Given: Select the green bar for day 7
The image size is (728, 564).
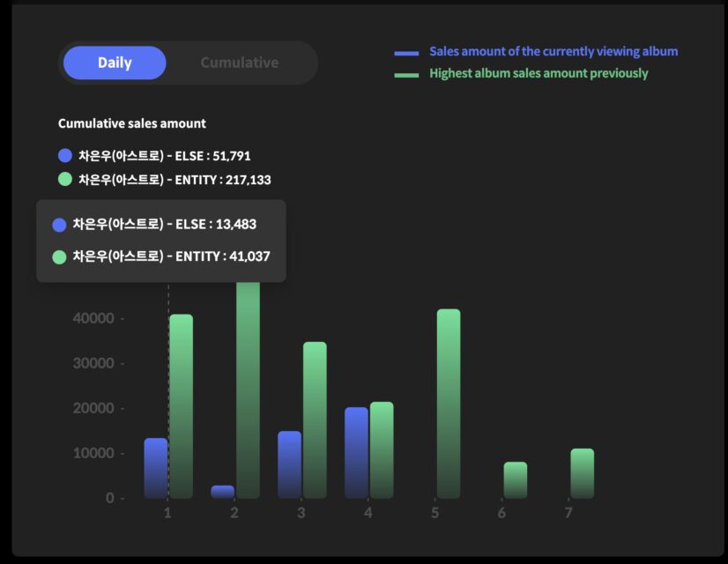Looking at the screenshot, I should click(583, 473).
